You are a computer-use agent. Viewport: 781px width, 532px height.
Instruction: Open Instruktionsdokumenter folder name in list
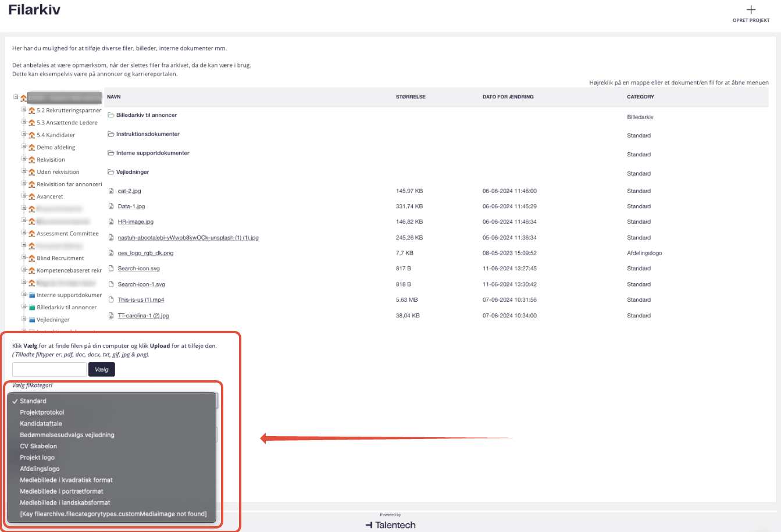[x=148, y=134]
